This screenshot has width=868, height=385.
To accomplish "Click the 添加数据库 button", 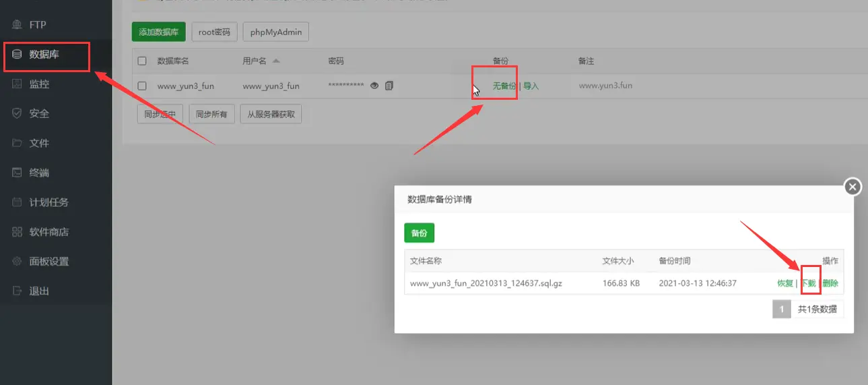I will click(x=158, y=32).
